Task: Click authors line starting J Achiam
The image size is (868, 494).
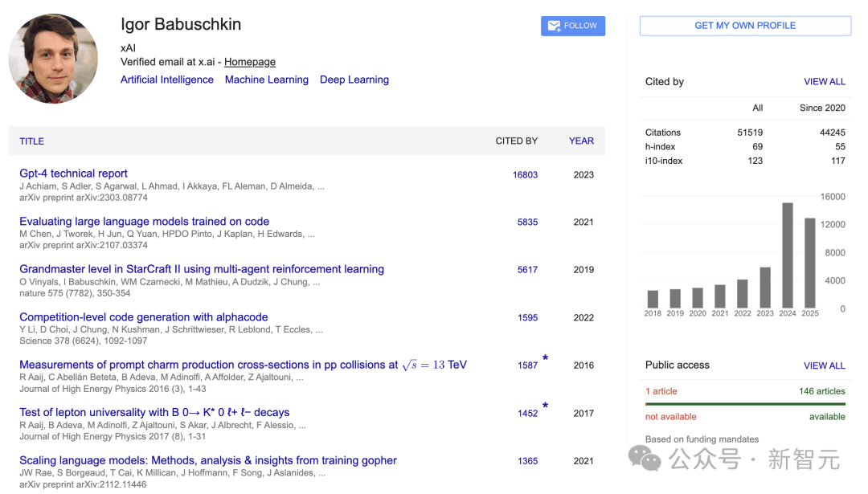Action: [172, 186]
